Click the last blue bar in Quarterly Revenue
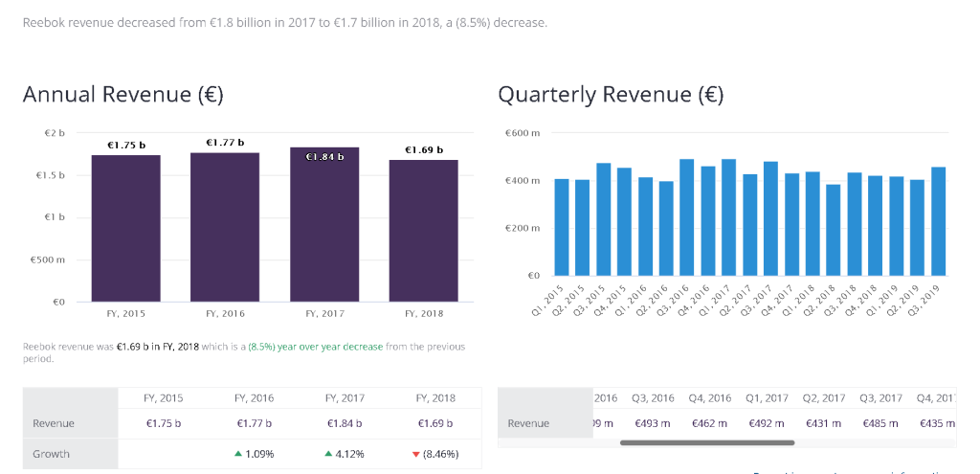The image size is (980, 474). coord(938,221)
